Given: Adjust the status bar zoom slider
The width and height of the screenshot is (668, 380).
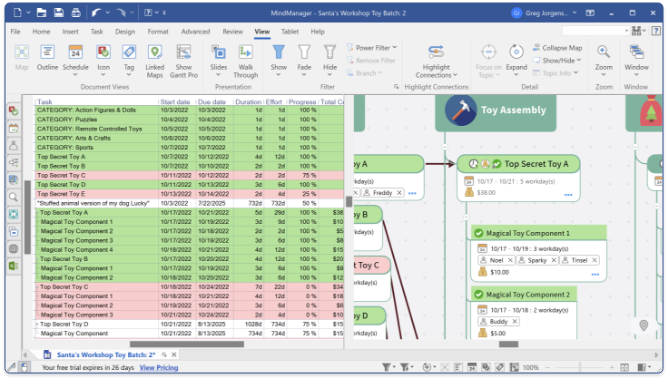Looking at the screenshot, I should pyautogui.click(x=579, y=367).
